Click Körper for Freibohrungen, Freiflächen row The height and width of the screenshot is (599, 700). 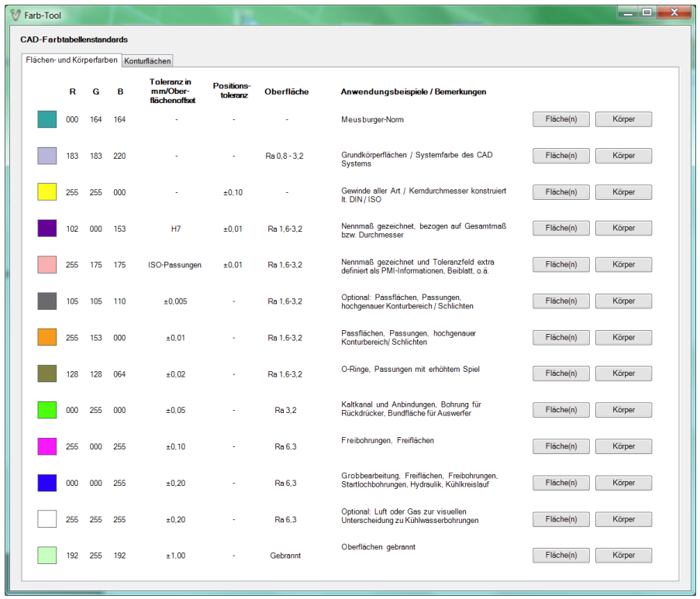coord(623,446)
